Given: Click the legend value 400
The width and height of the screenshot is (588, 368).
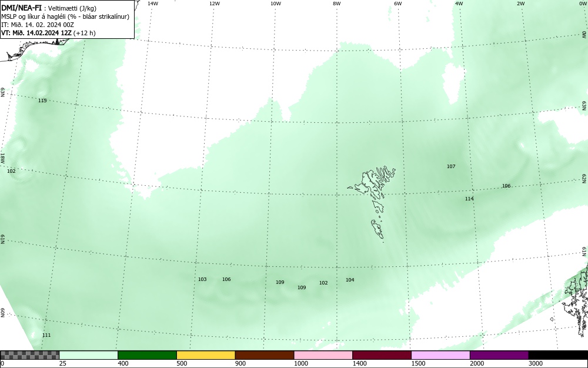Looking at the screenshot, I should (123, 363).
